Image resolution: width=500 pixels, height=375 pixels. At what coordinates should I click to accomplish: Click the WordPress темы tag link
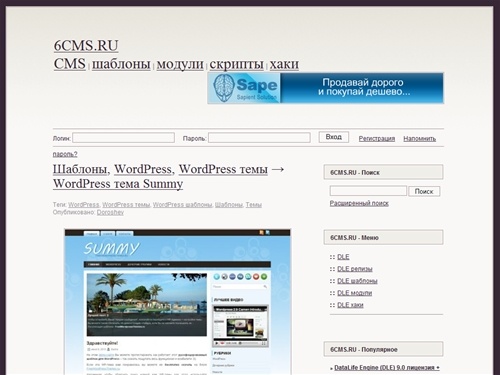click(x=126, y=205)
